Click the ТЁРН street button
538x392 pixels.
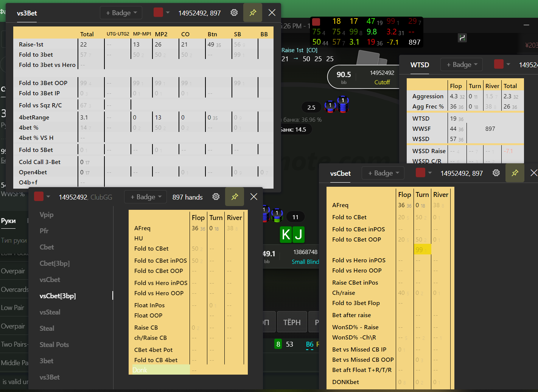coord(292,322)
